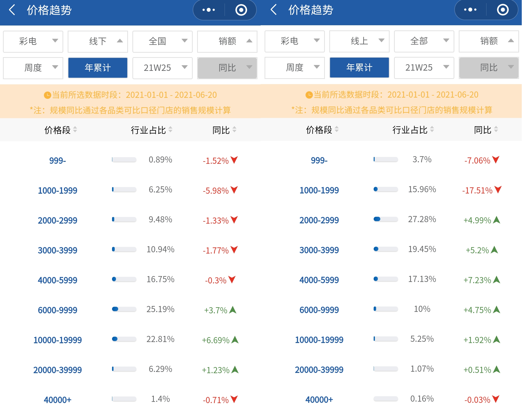Image resolution: width=523 pixels, height=420 pixels.
Task: Click down arrow beside left -1.52%
Action: [234, 160]
